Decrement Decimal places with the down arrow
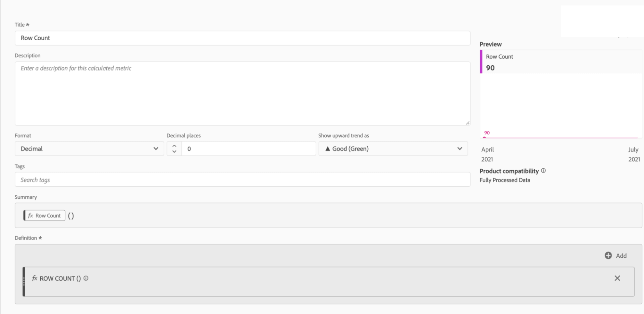This screenshot has width=644, height=314. pos(174,151)
